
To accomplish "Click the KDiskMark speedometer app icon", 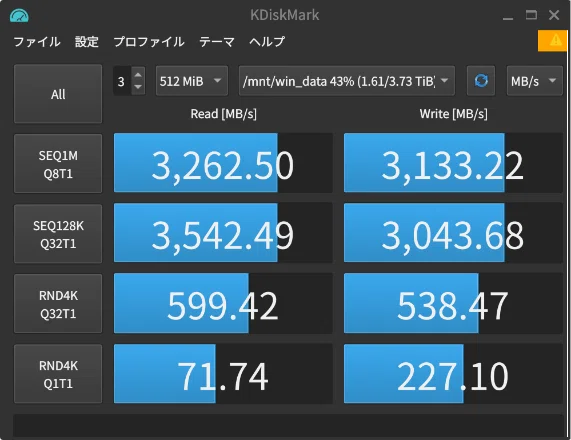I will (19, 16).
